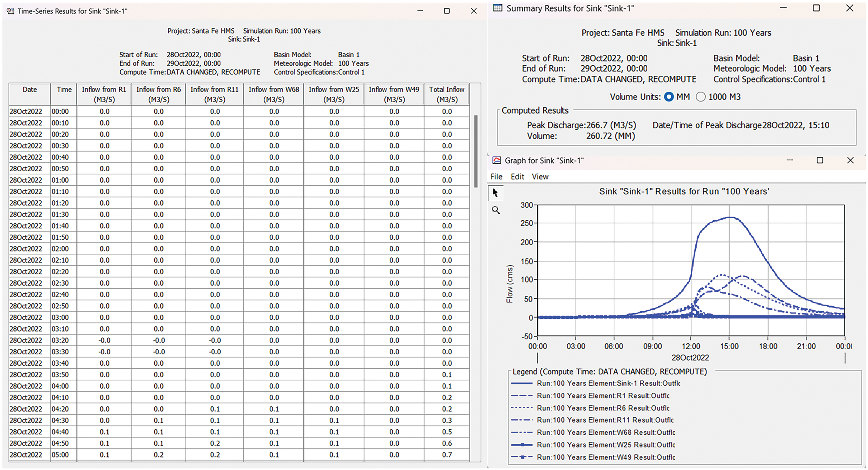The image size is (868, 470).
Task: Click the Time-Series Results window title icon
Action: point(10,11)
